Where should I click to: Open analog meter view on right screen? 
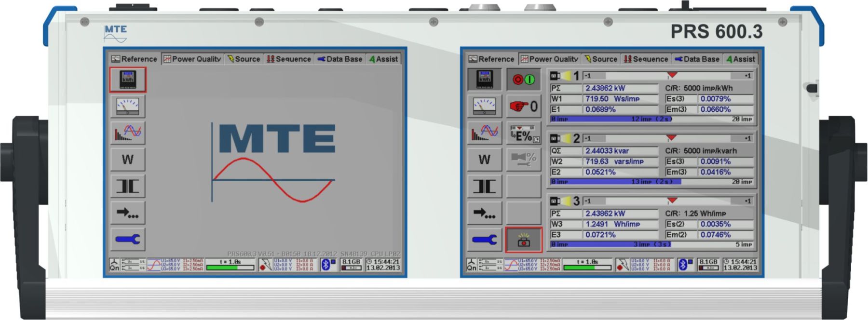pyautogui.click(x=485, y=106)
